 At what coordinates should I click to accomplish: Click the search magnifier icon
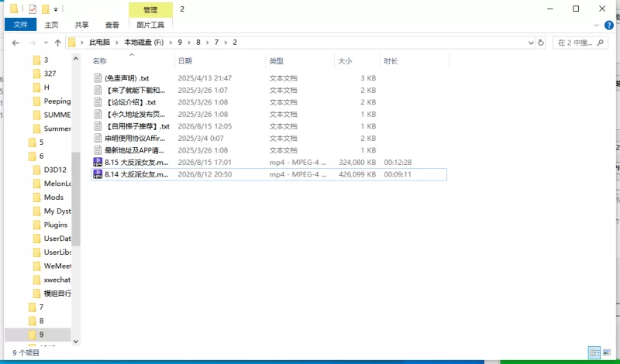[600, 43]
